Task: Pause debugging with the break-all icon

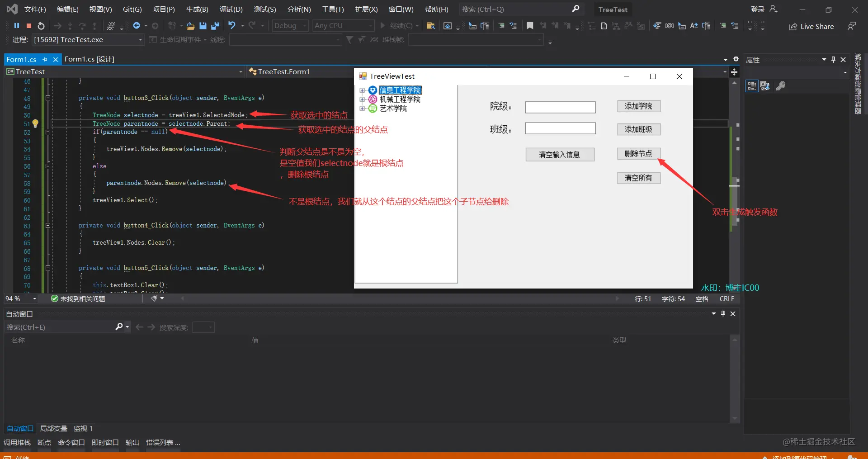Action: tap(17, 26)
